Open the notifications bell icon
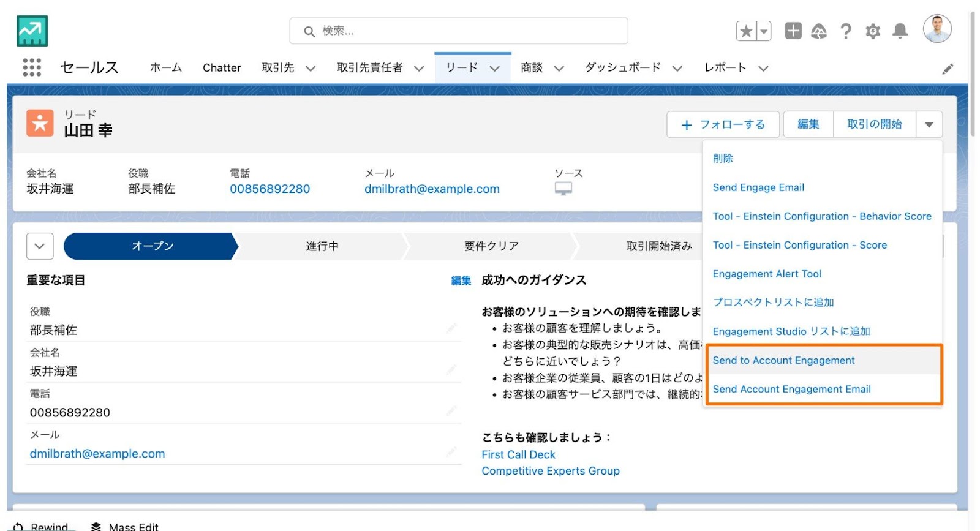The height and width of the screenshot is (531, 980). click(900, 31)
